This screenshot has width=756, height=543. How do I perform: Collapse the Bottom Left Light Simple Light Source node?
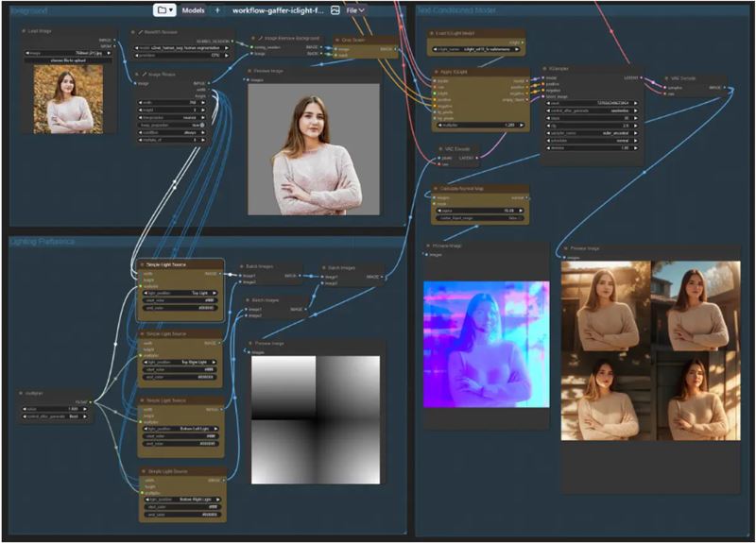click(x=143, y=400)
